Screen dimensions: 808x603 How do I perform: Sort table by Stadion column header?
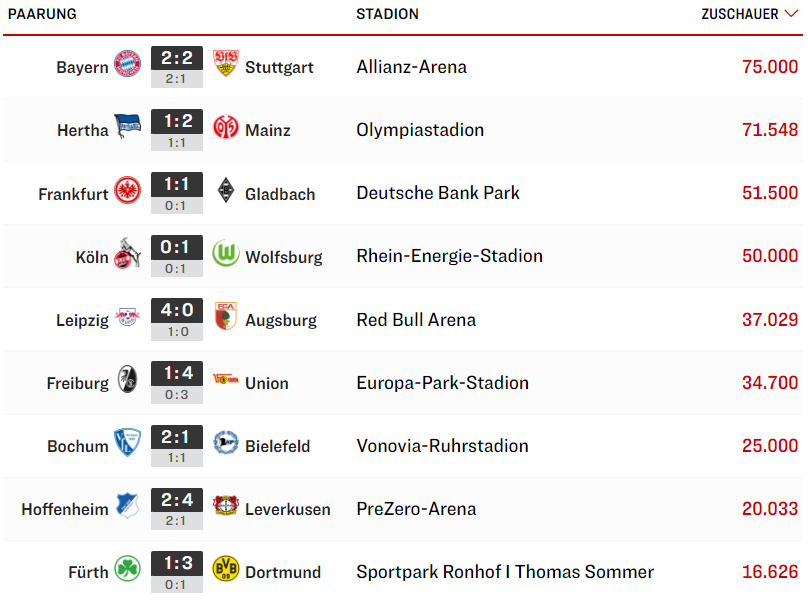(x=388, y=14)
